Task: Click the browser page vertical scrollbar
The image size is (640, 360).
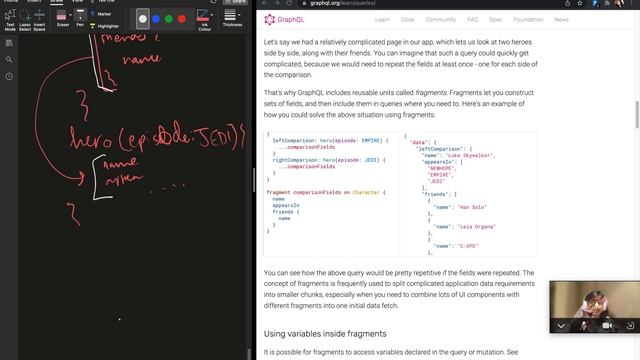Action: coord(637,114)
